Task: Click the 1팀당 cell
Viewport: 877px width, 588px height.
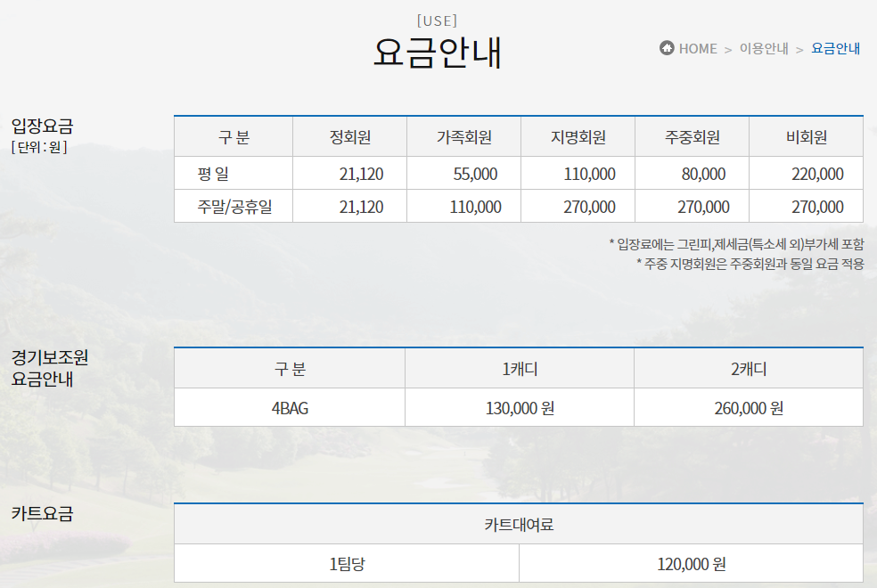Action: pos(347,564)
